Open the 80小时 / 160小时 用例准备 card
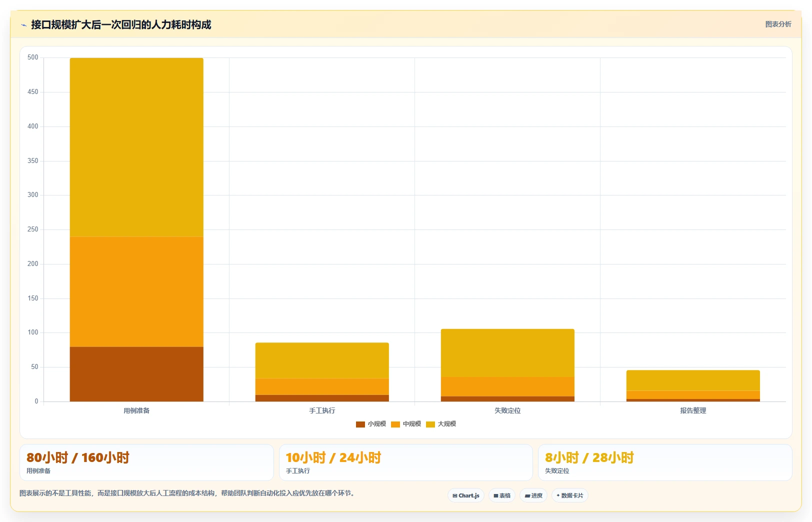The height and width of the screenshot is (522, 812). pos(146,462)
